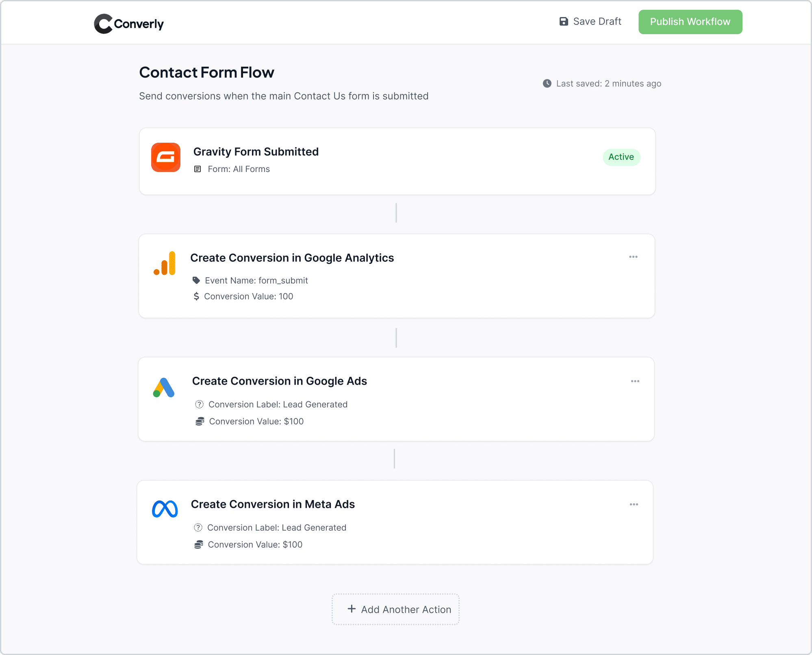
Task: Click the clock icon near Last saved
Action: pos(547,83)
